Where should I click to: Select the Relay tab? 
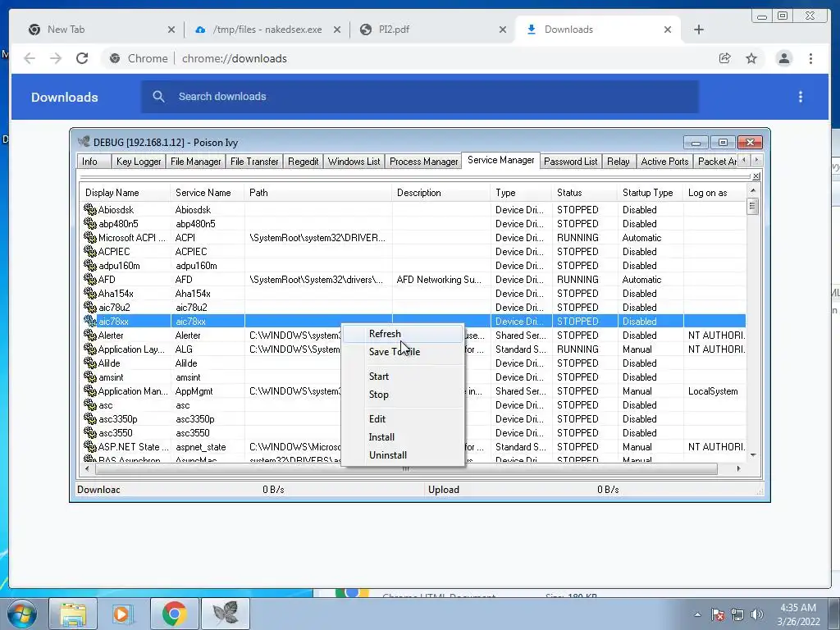point(619,162)
